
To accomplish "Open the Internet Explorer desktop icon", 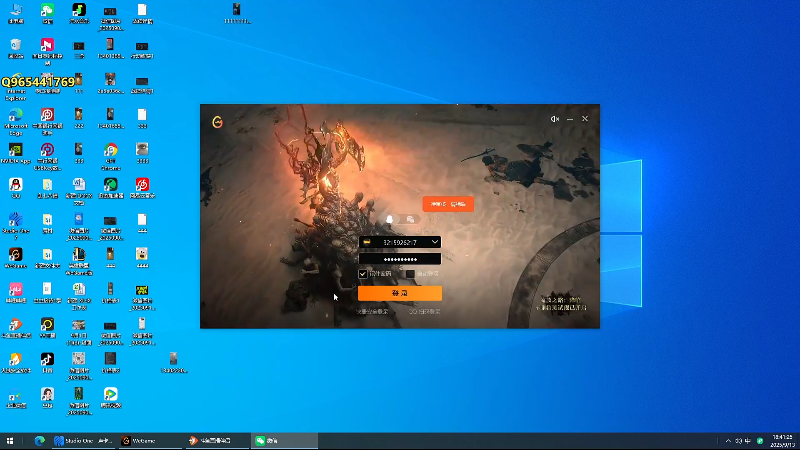I will (16, 87).
